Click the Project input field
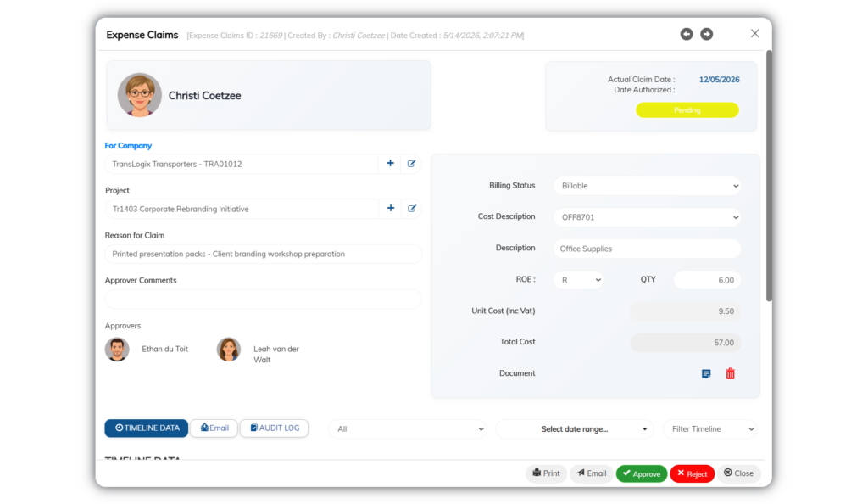The height and width of the screenshot is (504, 868). click(242, 209)
